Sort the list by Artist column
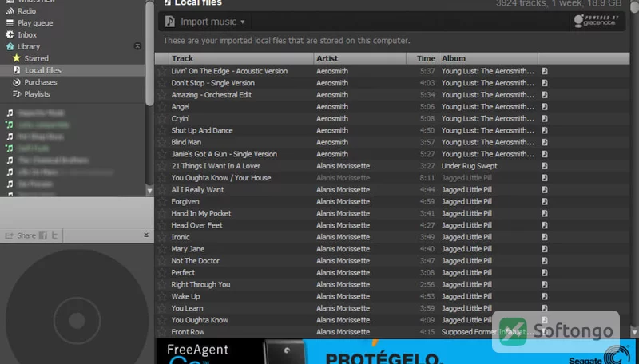The image size is (639, 364). tap(360, 58)
